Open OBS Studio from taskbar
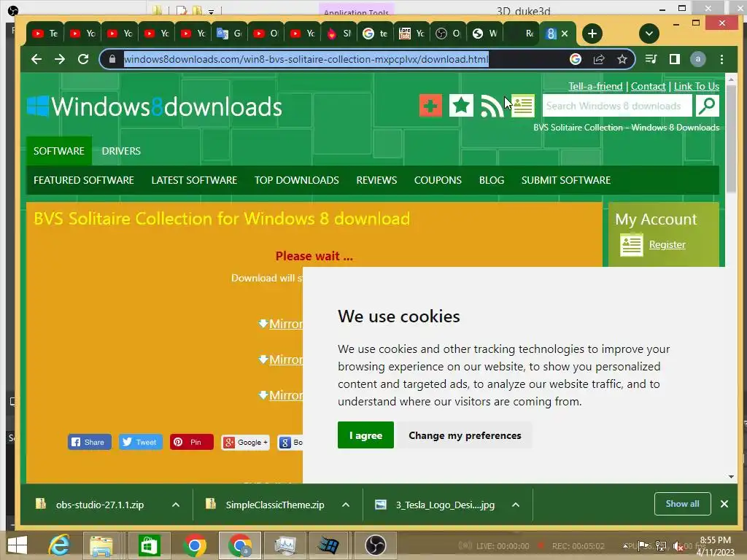 point(376,545)
